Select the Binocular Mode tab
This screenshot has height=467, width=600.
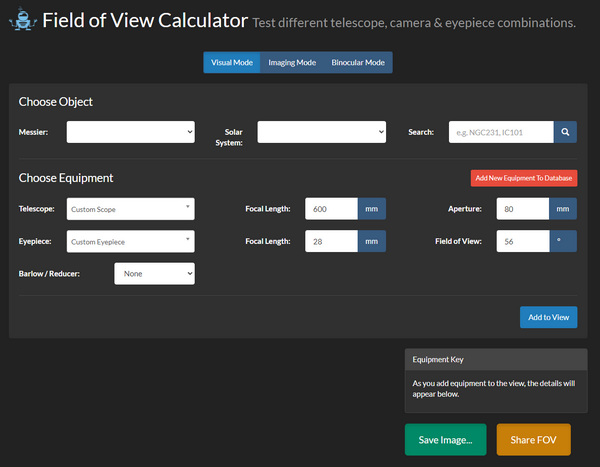[x=358, y=62]
